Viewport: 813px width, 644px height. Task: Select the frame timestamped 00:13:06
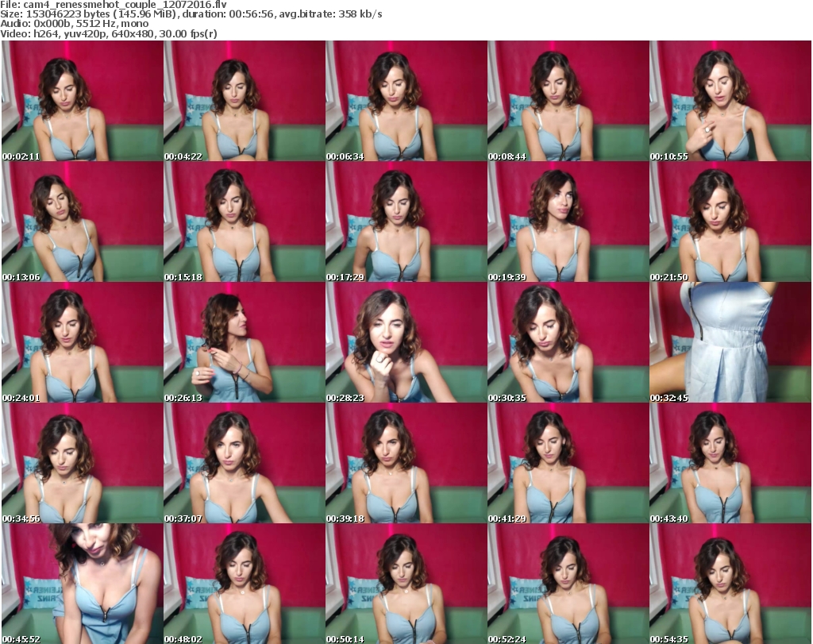[83, 222]
